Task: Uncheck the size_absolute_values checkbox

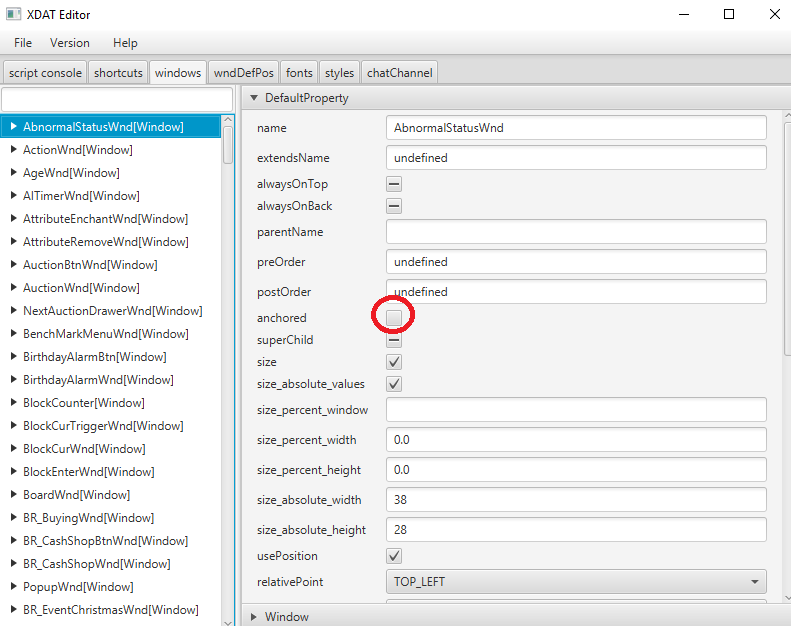Action: click(x=394, y=384)
